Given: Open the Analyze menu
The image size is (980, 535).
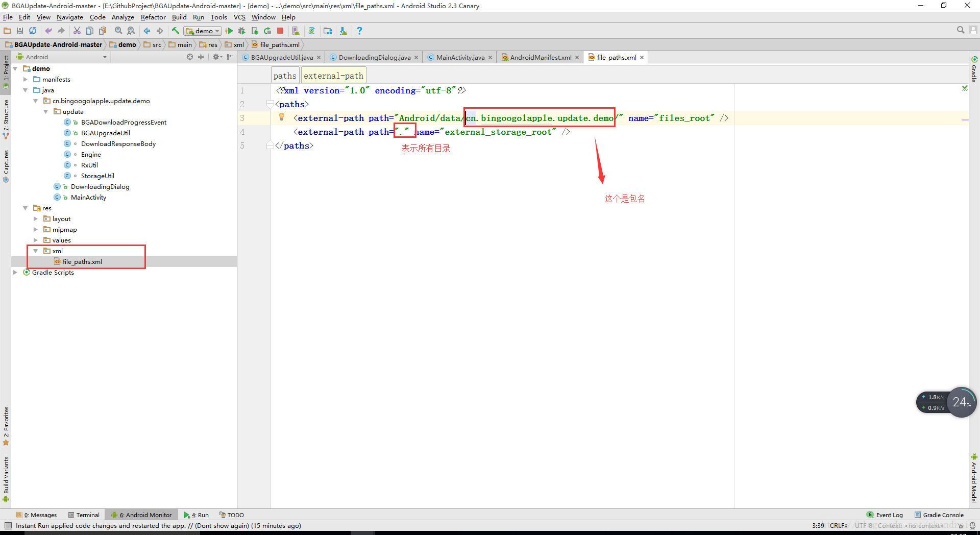Looking at the screenshot, I should 122,17.
